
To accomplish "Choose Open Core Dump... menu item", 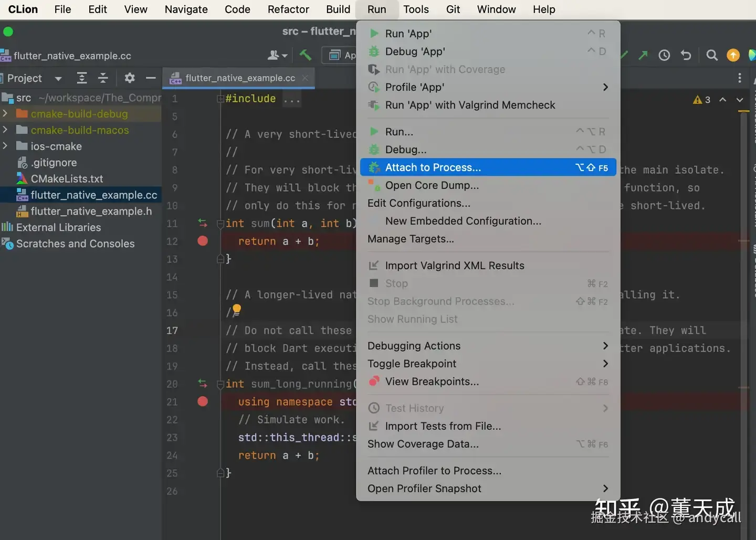I will pyautogui.click(x=488, y=185).
